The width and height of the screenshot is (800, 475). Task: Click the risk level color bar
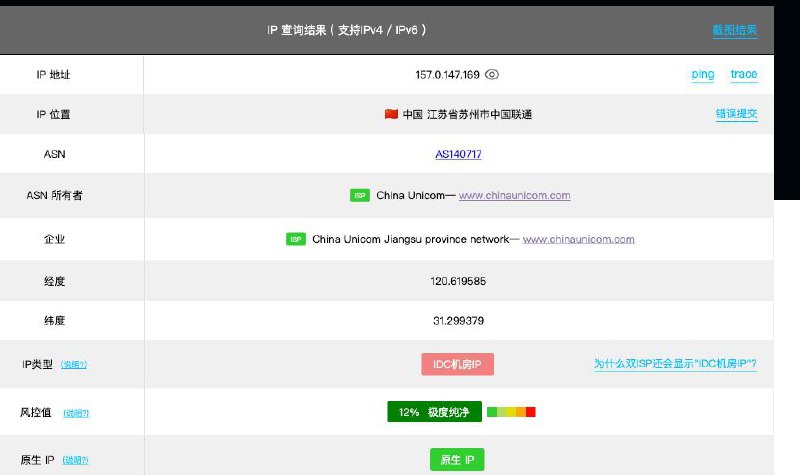click(511, 412)
